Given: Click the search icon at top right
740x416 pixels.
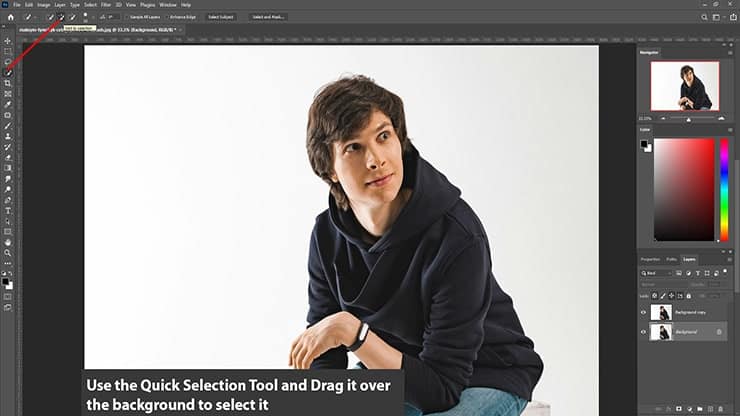Looking at the screenshot, I should [704, 17].
